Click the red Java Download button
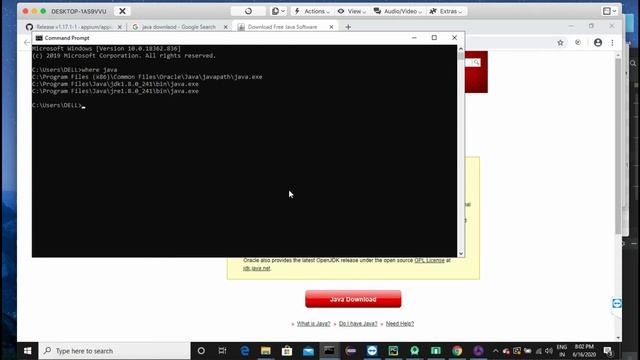This screenshot has width=640, height=360. click(353, 299)
